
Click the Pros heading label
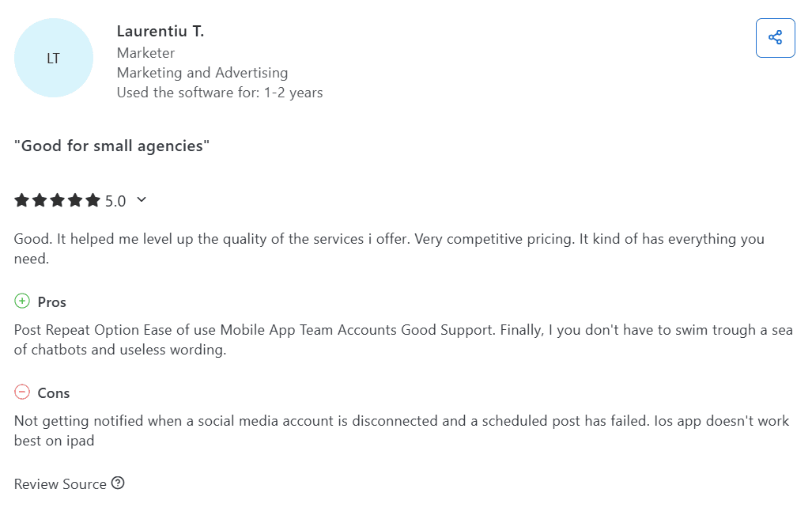[52, 302]
